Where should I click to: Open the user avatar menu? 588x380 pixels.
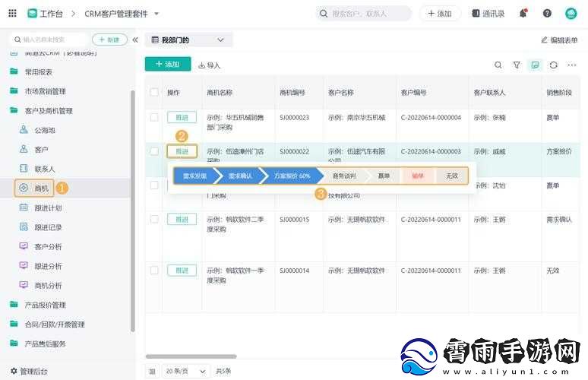pyautogui.click(x=571, y=14)
